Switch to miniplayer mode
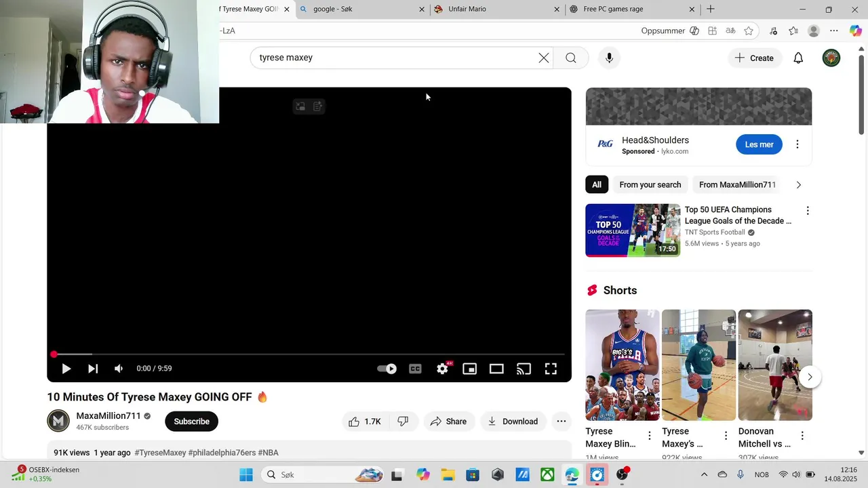This screenshot has height=488, width=868. (x=469, y=369)
